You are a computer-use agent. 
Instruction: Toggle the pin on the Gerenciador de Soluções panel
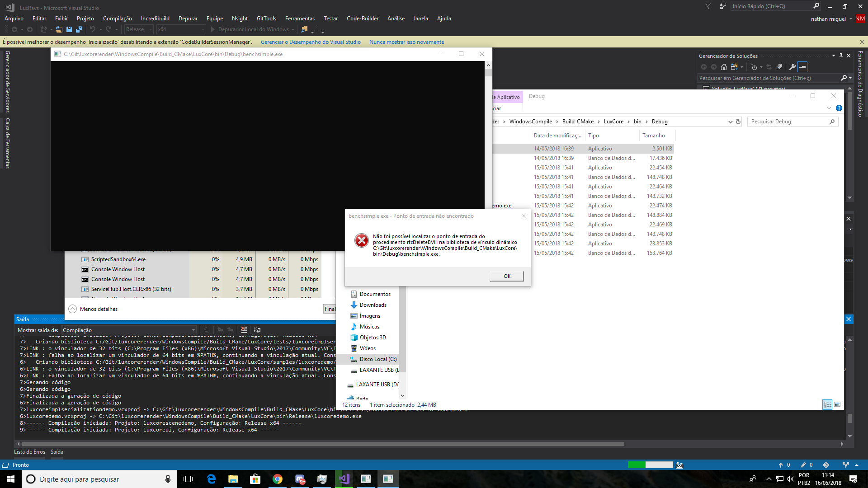coord(840,56)
